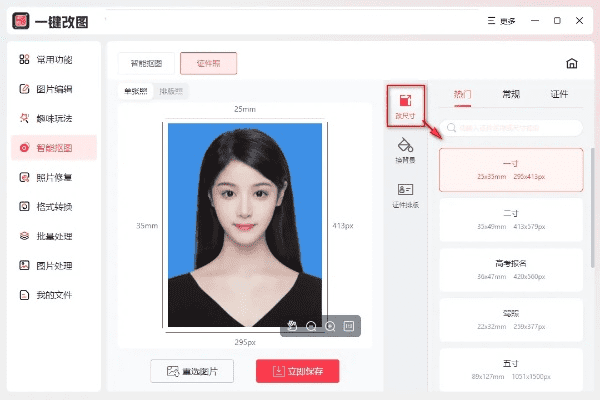The image size is (600, 400).
Task: Click the fit-to-original size icon on preview toolbar
Action: click(349, 326)
